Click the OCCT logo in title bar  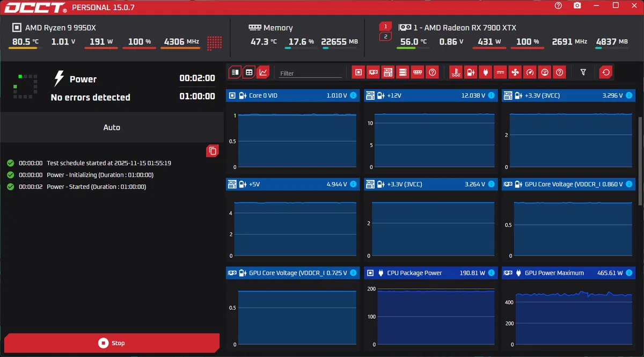click(36, 8)
